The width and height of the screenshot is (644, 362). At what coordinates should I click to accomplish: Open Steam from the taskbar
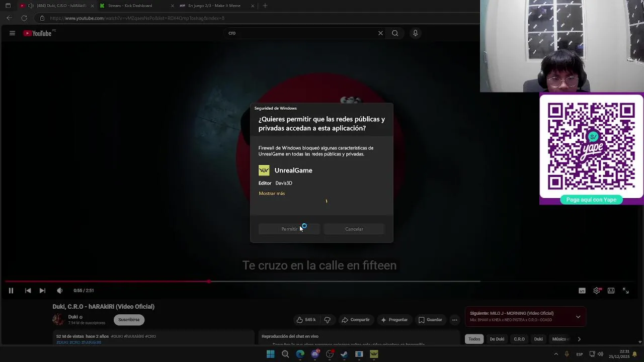(x=345, y=354)
